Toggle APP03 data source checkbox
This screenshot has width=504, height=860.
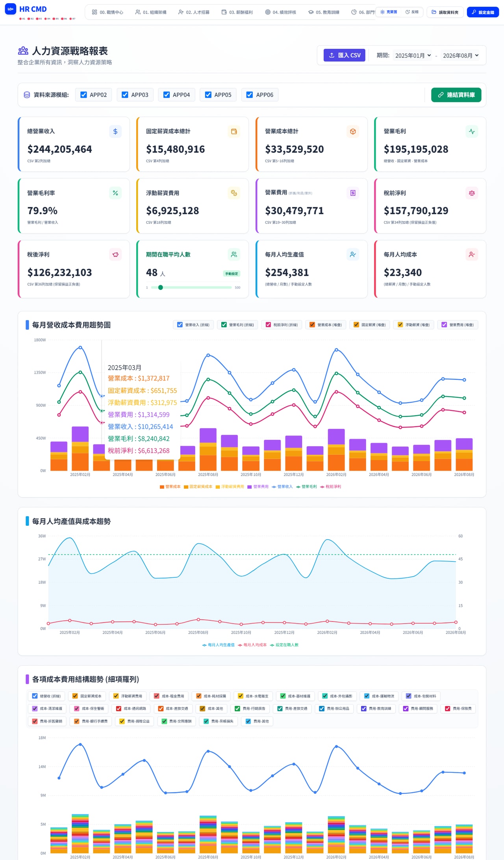(x=125, y=95)
